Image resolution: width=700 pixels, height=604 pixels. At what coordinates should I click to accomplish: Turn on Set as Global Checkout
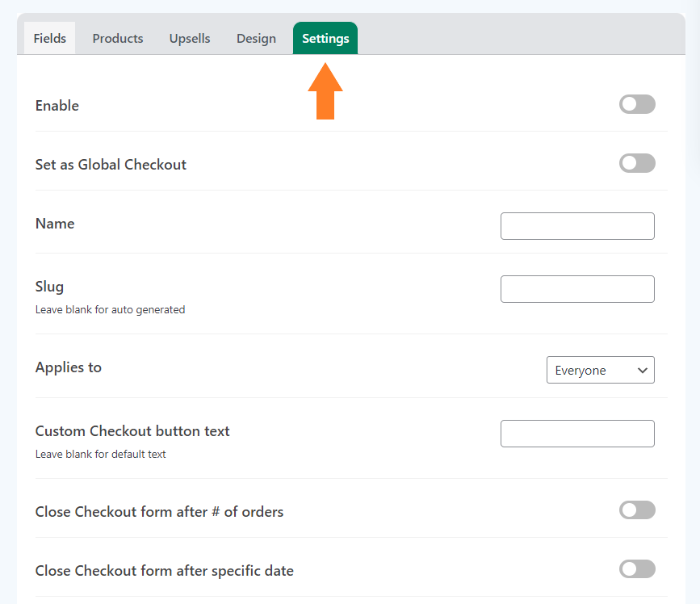[637, 163]
